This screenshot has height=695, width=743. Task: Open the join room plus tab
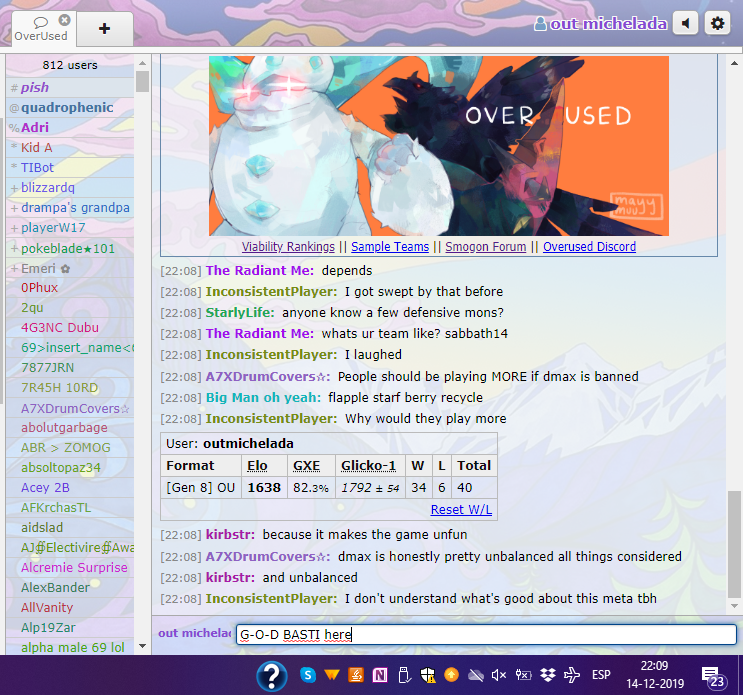pyautogui.click(x=104, y=29)
